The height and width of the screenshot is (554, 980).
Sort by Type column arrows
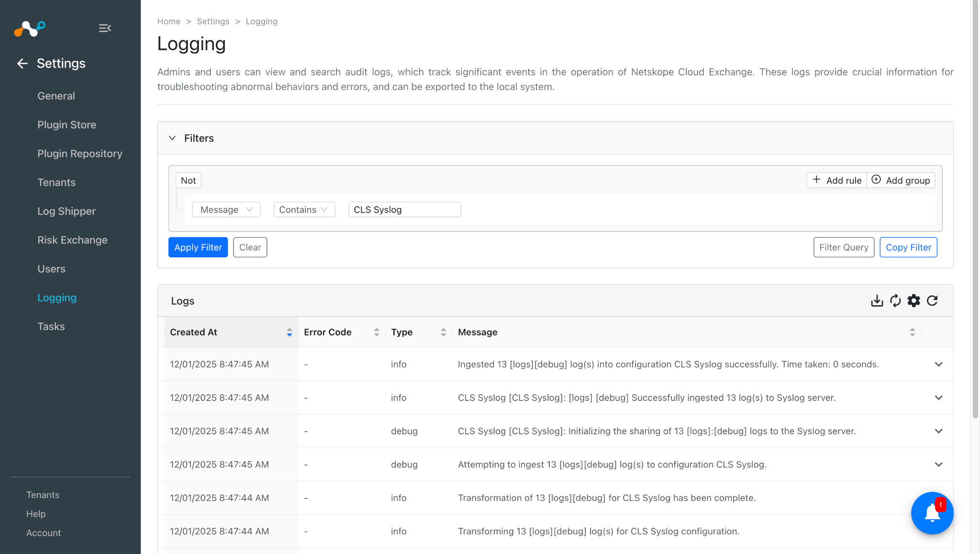(444, 332)
